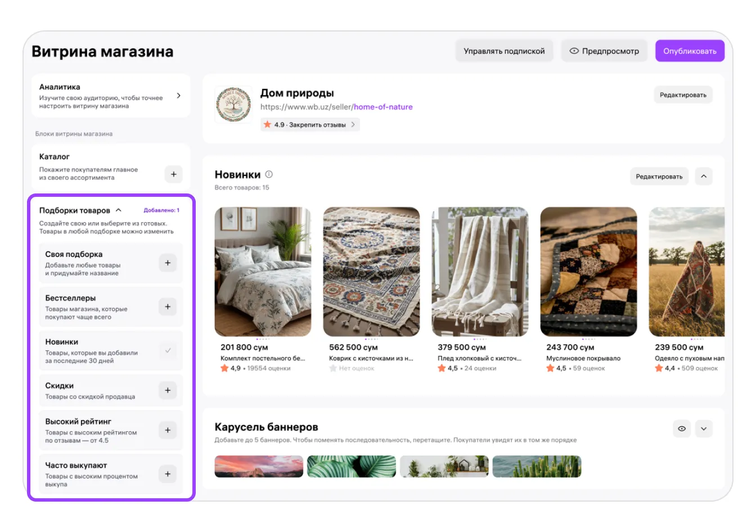Click info icon next to Новинки heading

click(x=269, y=174)
